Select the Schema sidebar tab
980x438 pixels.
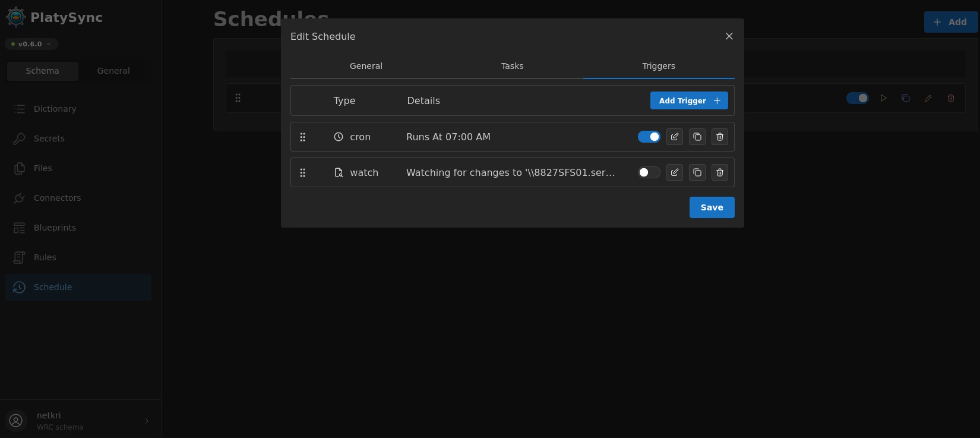[43, 71]
